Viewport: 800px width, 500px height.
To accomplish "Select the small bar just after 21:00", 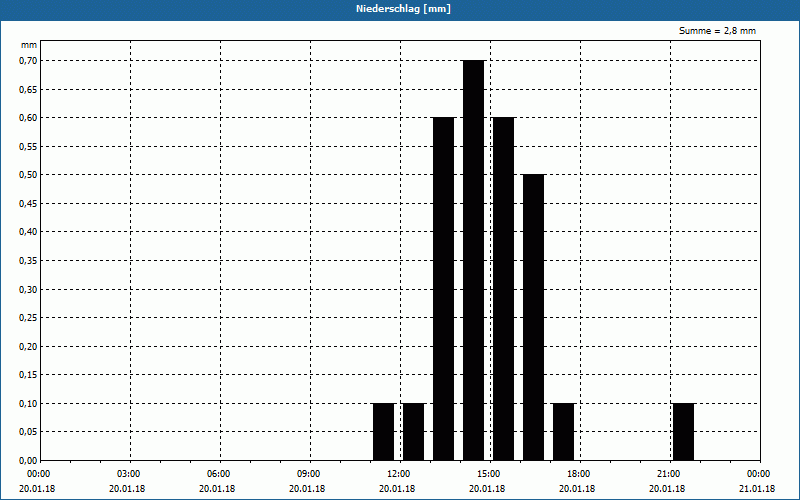I will coord(684,432).
